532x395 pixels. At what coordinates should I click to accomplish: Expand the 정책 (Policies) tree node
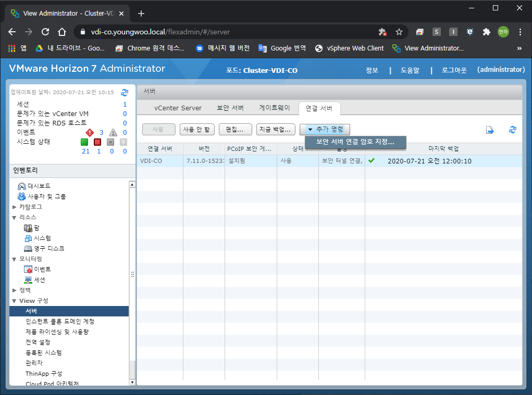(x=14, y=290)
